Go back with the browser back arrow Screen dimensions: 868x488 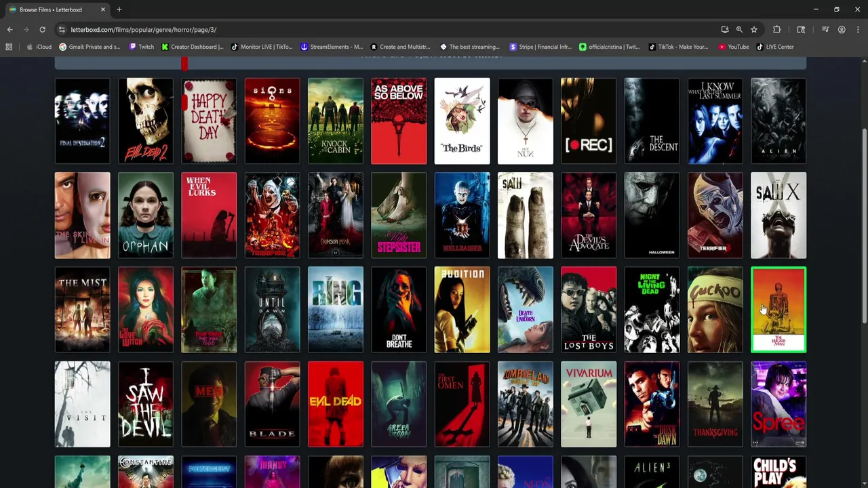[9, 30]
